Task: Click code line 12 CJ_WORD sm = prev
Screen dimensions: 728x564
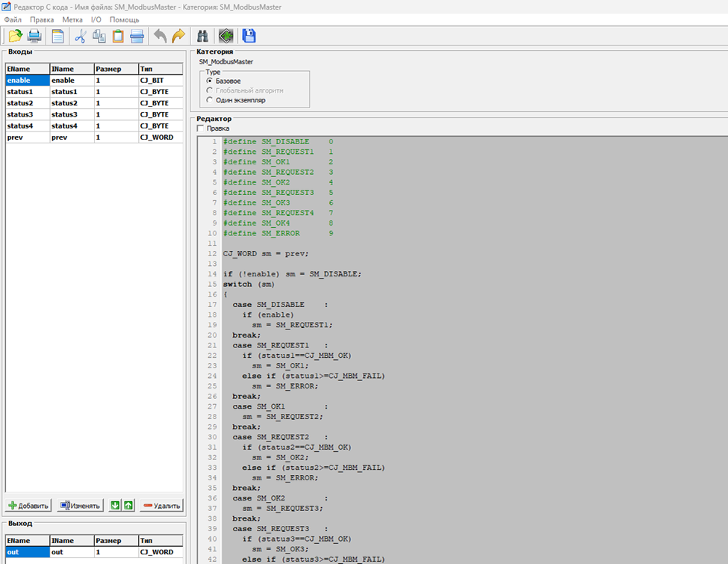Action: (x=266, y=254)
